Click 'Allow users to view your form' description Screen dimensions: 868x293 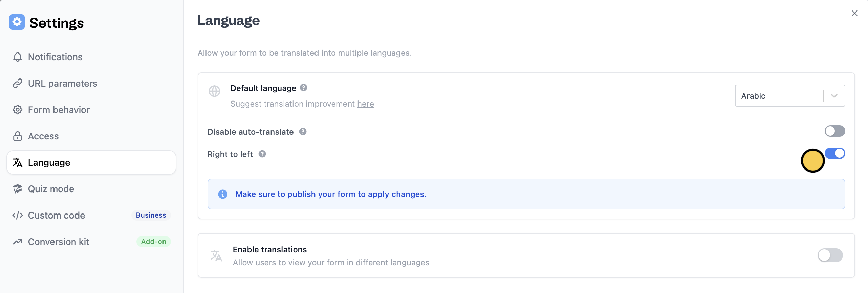331,263
